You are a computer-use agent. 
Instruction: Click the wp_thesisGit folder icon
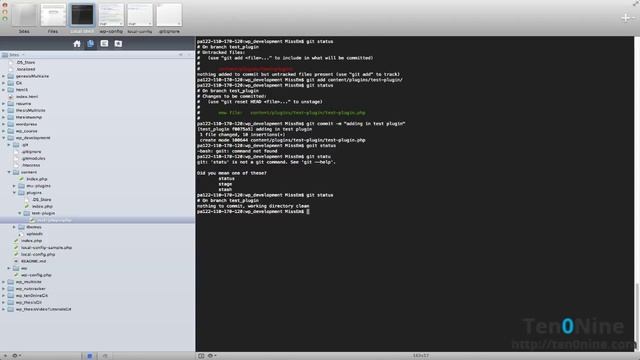(11, 302)
